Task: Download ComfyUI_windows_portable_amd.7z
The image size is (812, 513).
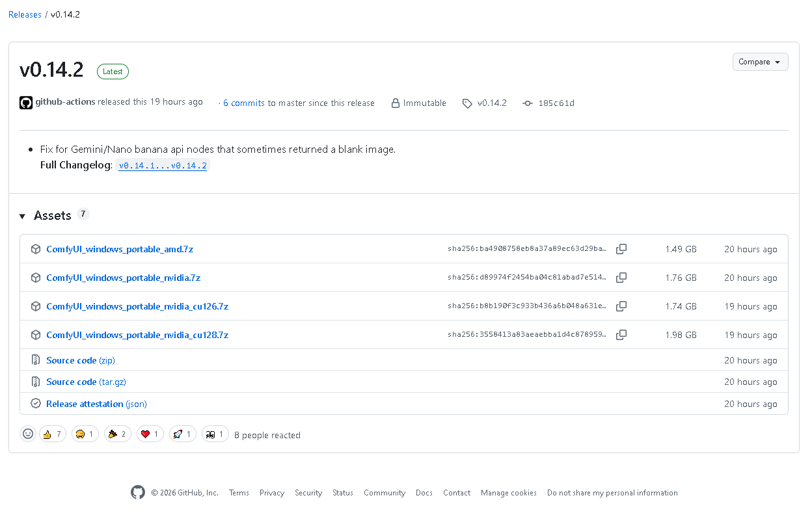Action: 120,249
